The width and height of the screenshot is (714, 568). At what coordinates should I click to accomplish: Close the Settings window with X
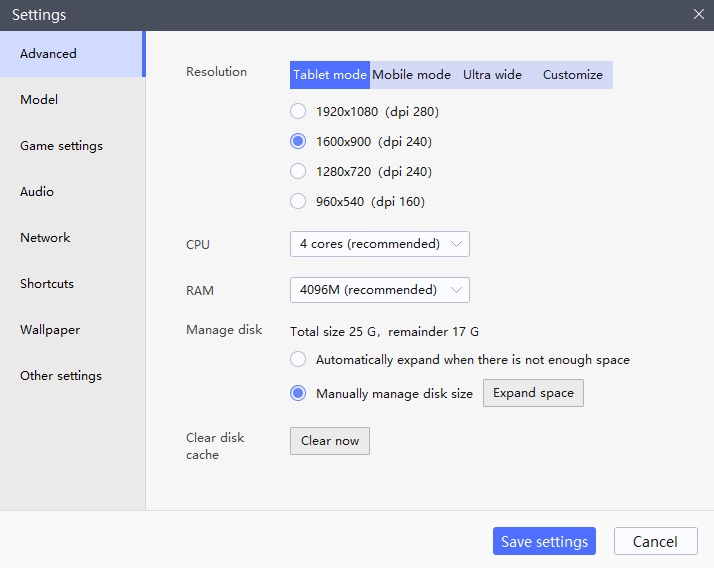[698, 14]
